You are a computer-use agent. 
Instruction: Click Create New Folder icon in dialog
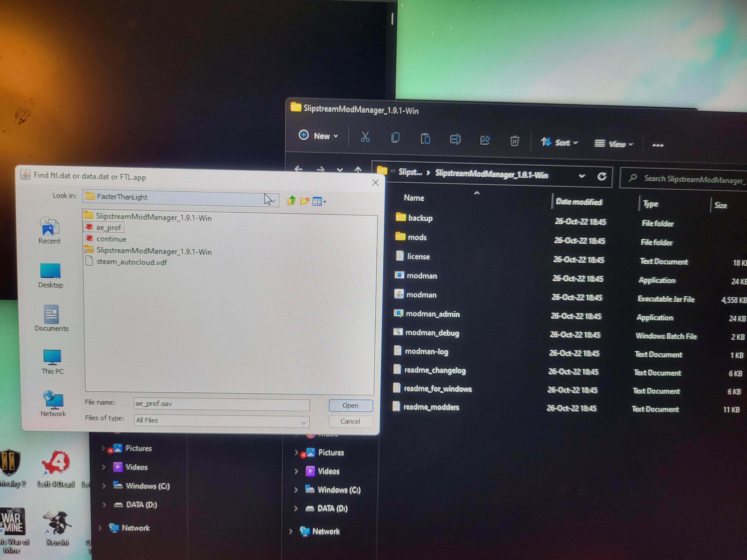(304, 201)
